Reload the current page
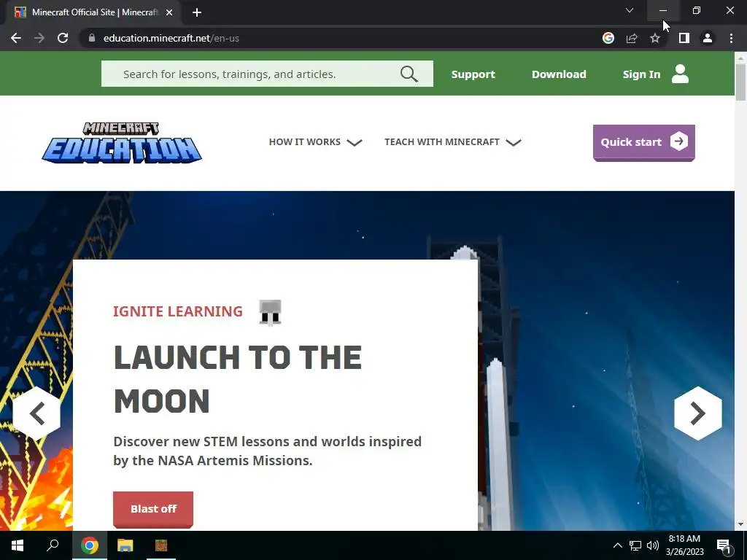 63,38
